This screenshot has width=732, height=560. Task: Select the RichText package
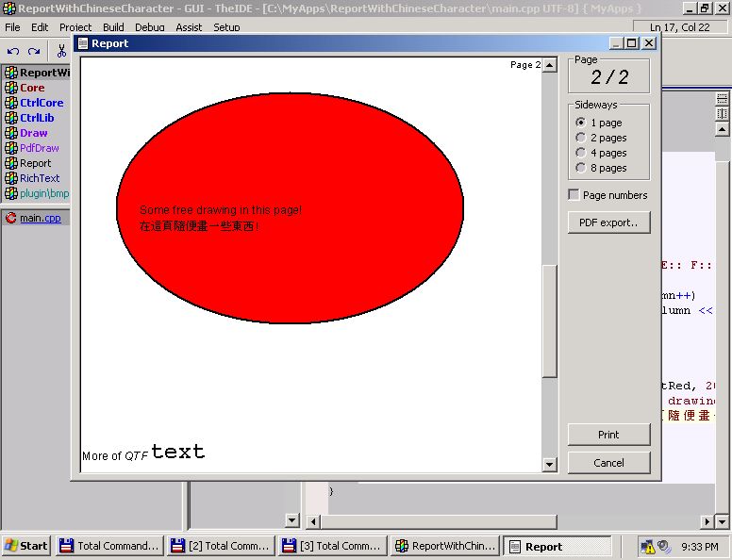click(40, 178)
